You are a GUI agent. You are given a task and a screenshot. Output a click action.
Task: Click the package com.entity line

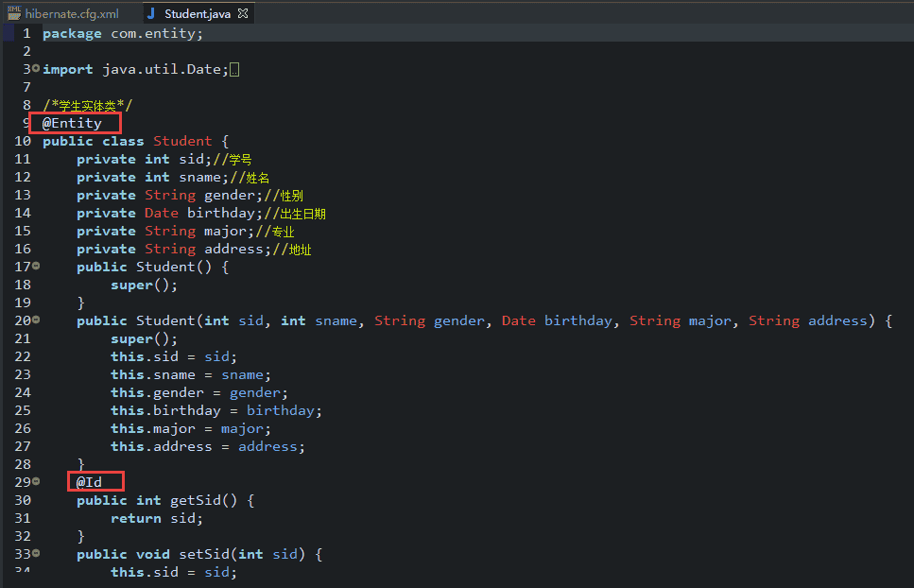click(122, 33)
